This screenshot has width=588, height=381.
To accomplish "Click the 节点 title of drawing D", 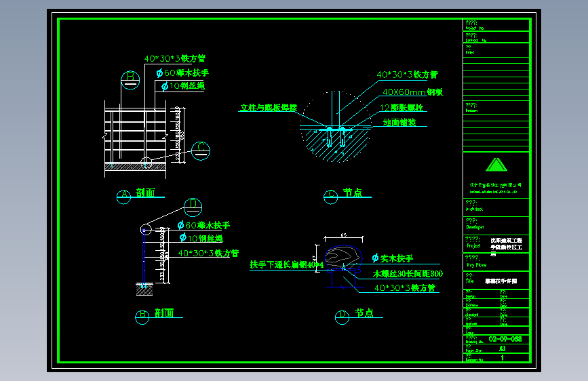I will 364,313.
